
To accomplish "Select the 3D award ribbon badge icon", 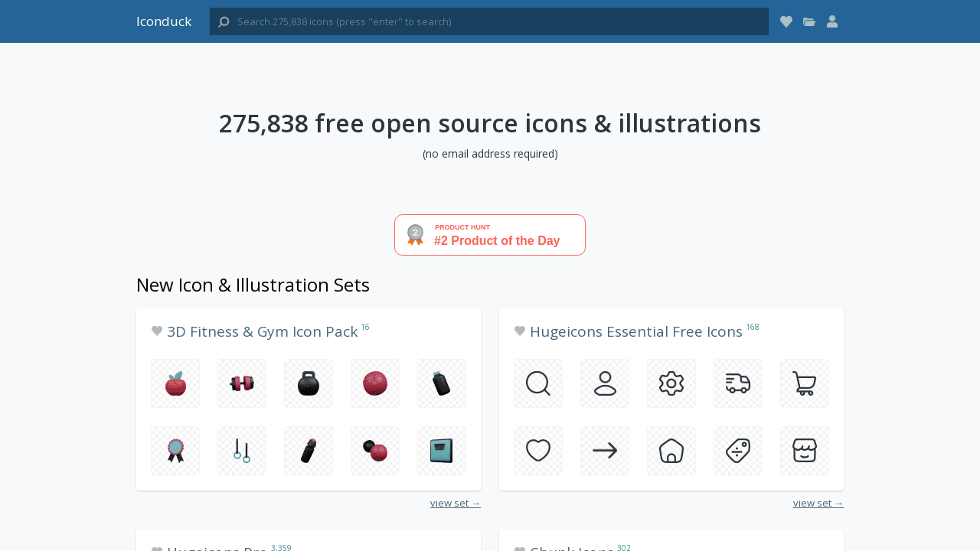I will (175, 451).
